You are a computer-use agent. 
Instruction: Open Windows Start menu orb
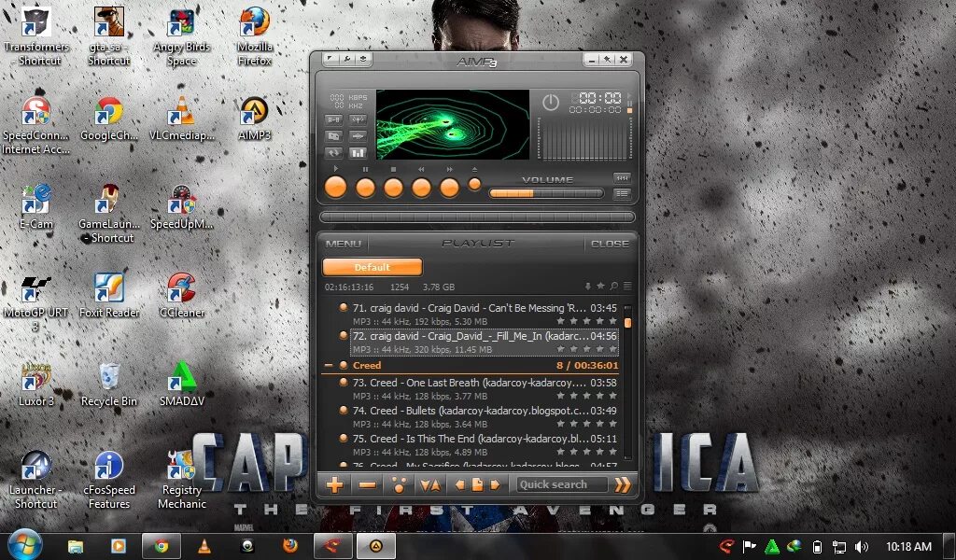coord(24,545)
